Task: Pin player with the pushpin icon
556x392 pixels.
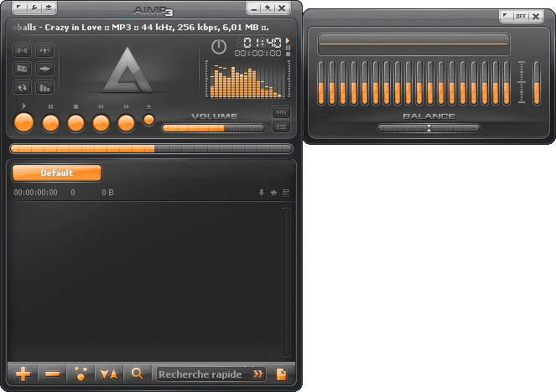Action: coord(268,8)
